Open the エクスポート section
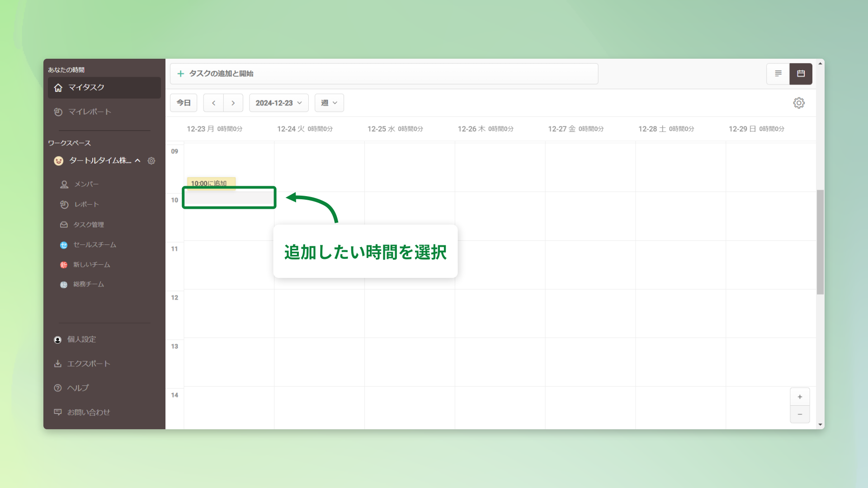Screen dimensions: 868x488 click(x=89, y=363)
